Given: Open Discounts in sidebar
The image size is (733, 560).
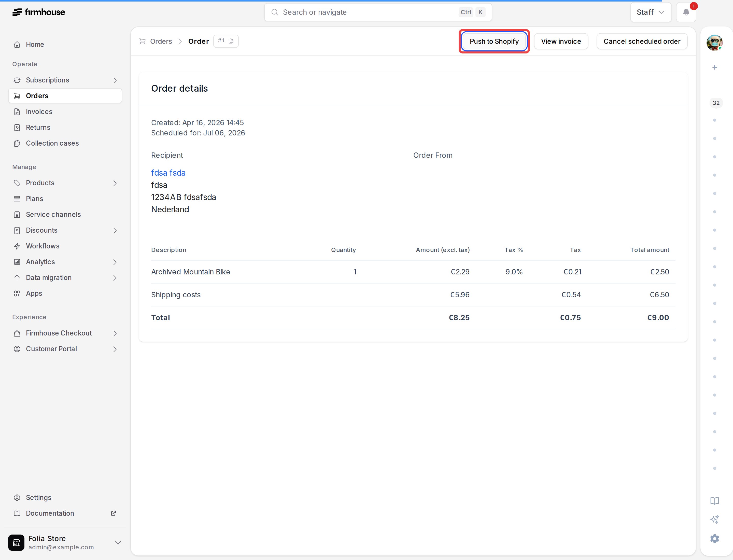Looking at the screenshot, I should (65, 230).
